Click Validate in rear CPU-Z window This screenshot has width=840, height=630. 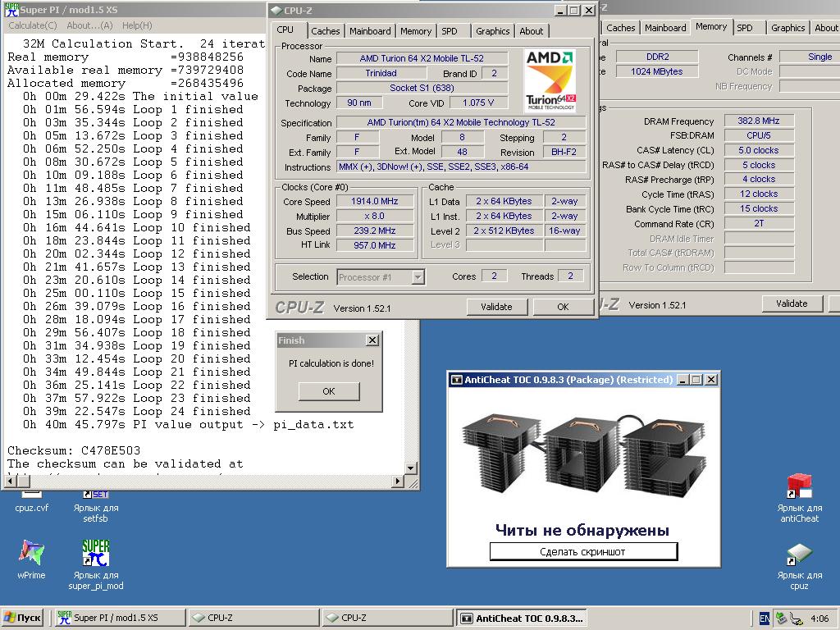(x=792, y=304)
